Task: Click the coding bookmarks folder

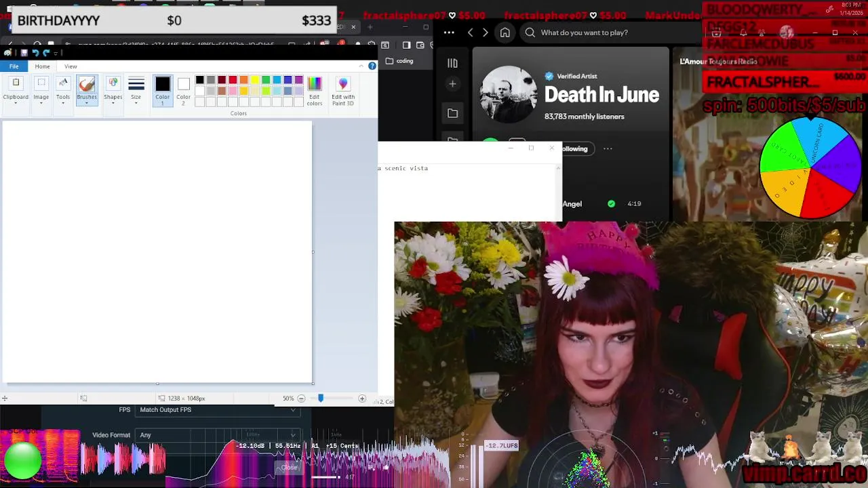Action: point(399,61)
